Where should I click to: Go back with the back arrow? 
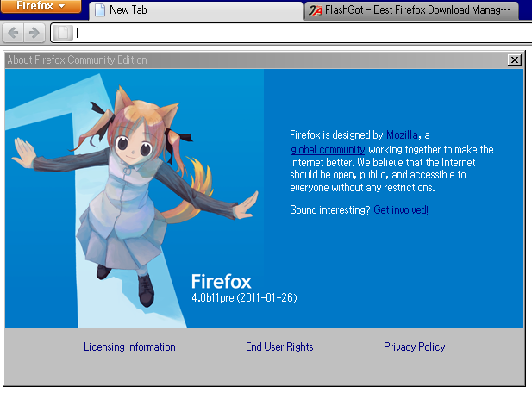[x=13, y=33]
